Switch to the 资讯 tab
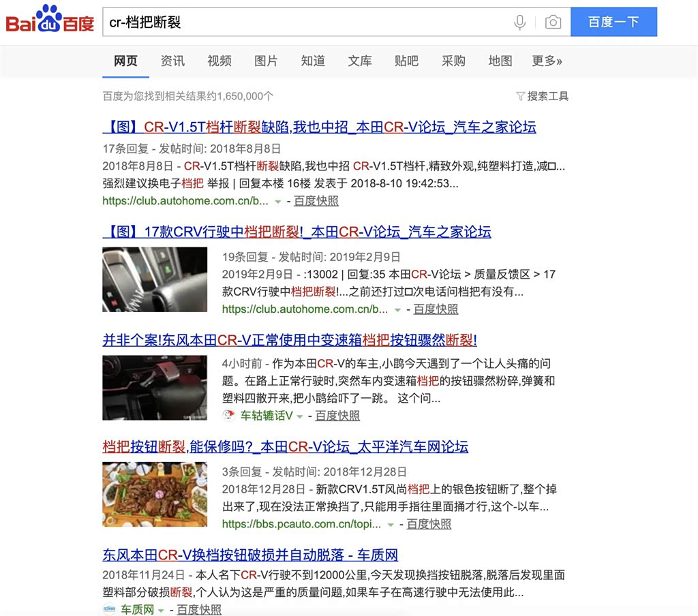 172,61
